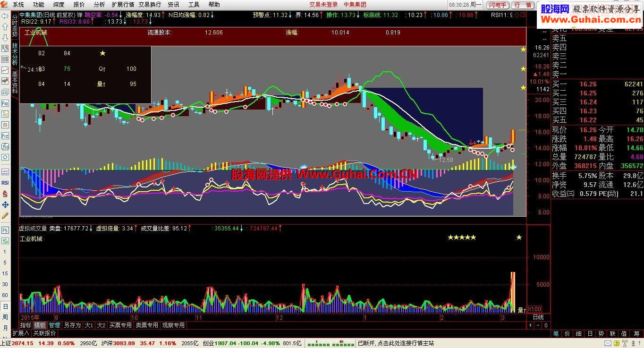This screenshot has height=348, width=644.
Task: Click the 行情 button in title bar
Action: click(x=523, y=5)
